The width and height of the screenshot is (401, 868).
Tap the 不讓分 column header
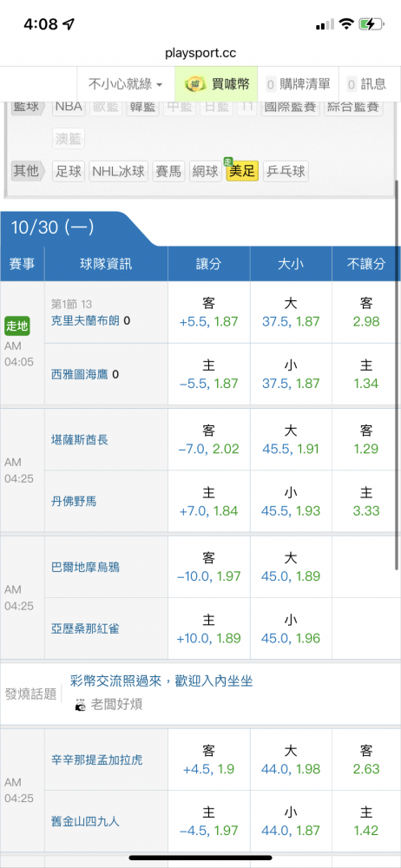pyautogui.click(x=366, y=264)
